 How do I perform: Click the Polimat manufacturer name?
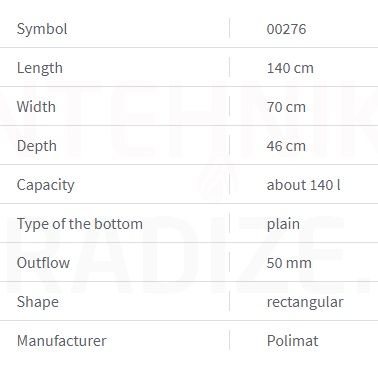pyautogui.click(x=293, y=341)
